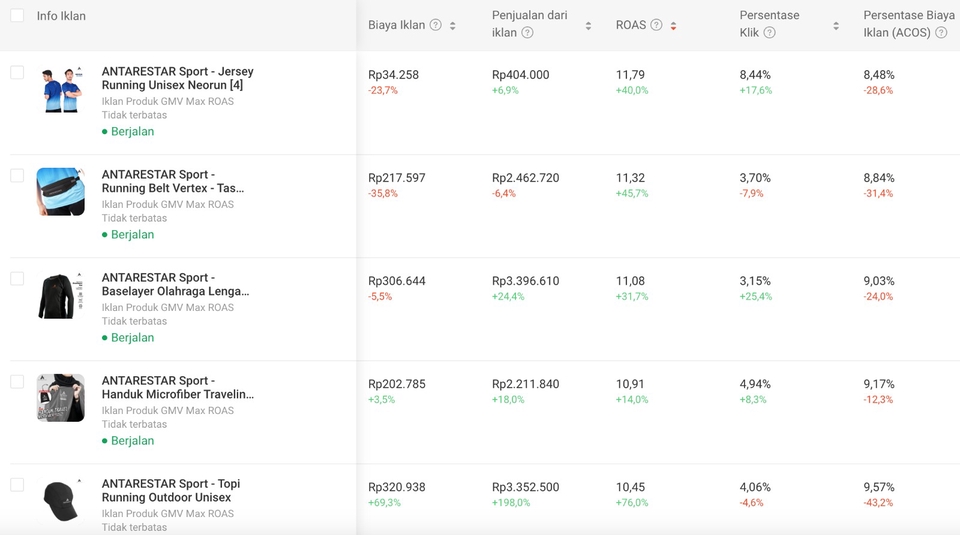Select the Jersey Running Unisex Neorun row checkbox
Viewport: 960px width, 535px height.
coord(17,72)
